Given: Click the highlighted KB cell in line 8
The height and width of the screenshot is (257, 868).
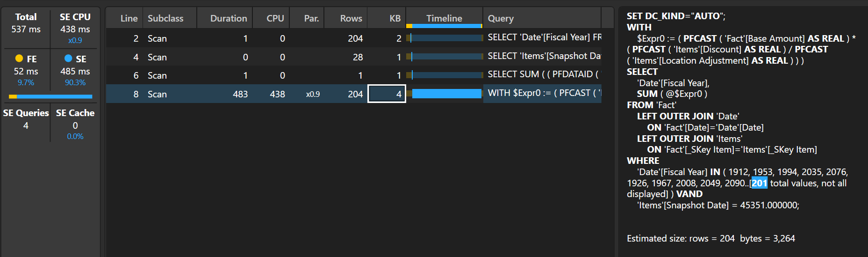Looking at the screenshot, I should pos(387,94).
